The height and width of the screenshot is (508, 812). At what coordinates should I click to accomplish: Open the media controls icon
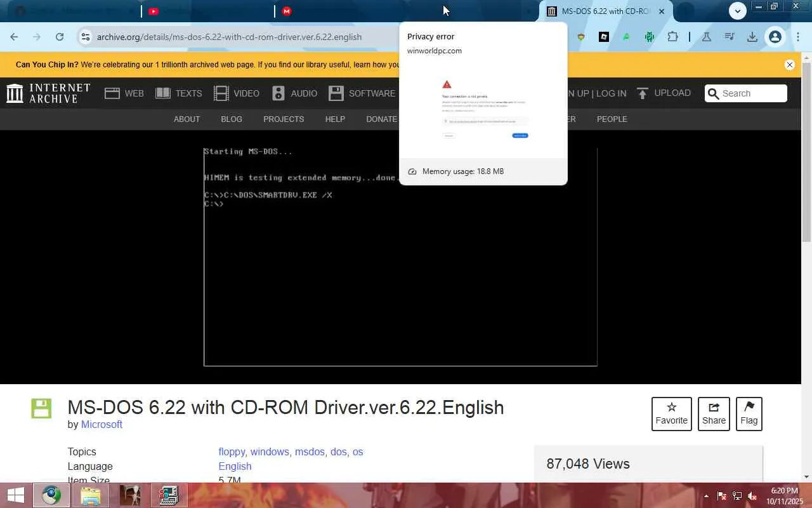point(730,37)
